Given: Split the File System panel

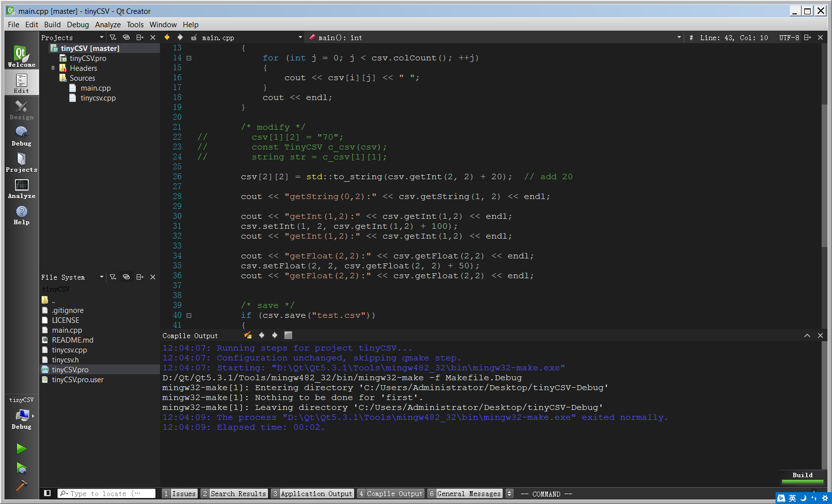Looking at the screenshot, I should point(140,277).
